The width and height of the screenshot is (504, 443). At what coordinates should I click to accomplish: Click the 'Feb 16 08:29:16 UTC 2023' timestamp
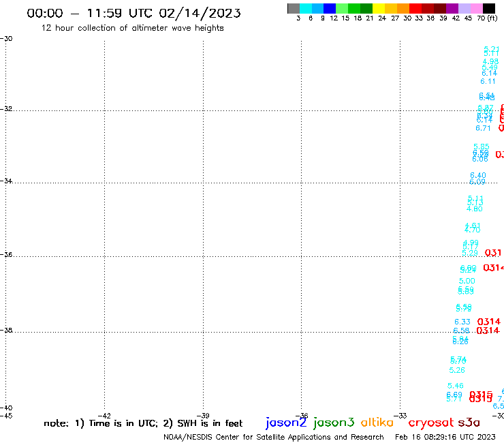click(445, 438)
